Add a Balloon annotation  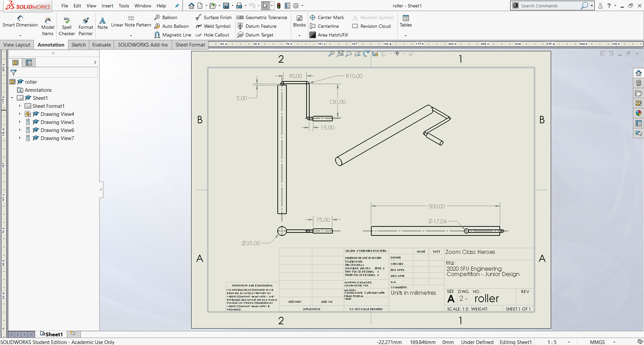coord(166,17)
